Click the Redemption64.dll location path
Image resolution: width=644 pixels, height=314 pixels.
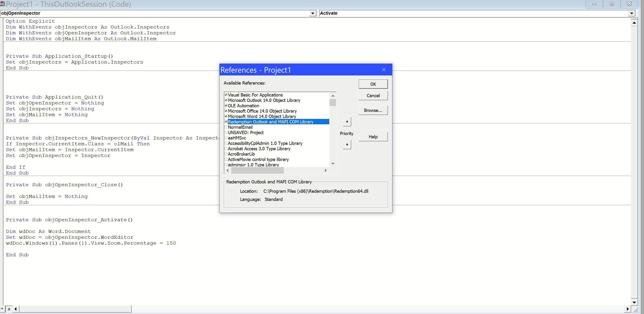click(x=316, y=191)
